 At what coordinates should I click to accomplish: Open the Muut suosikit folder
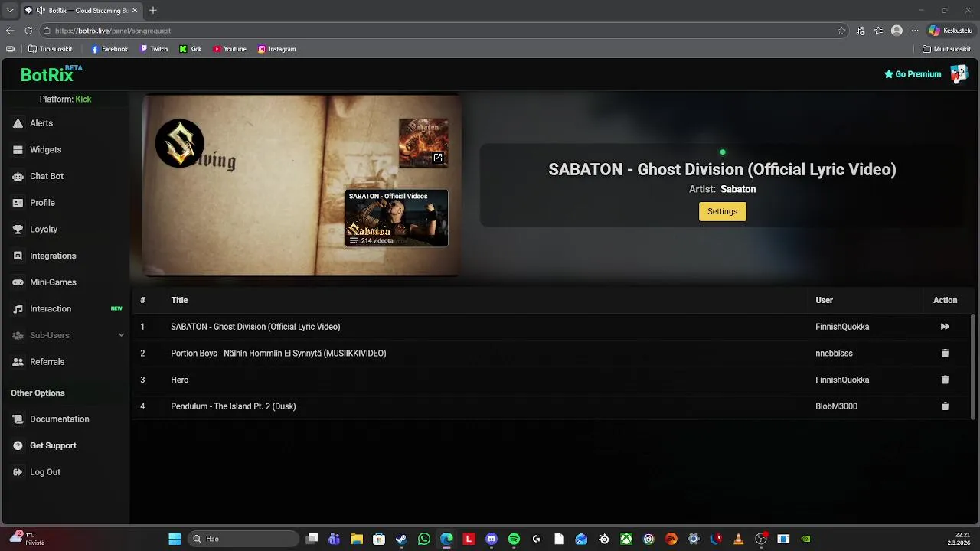(946, 49)
